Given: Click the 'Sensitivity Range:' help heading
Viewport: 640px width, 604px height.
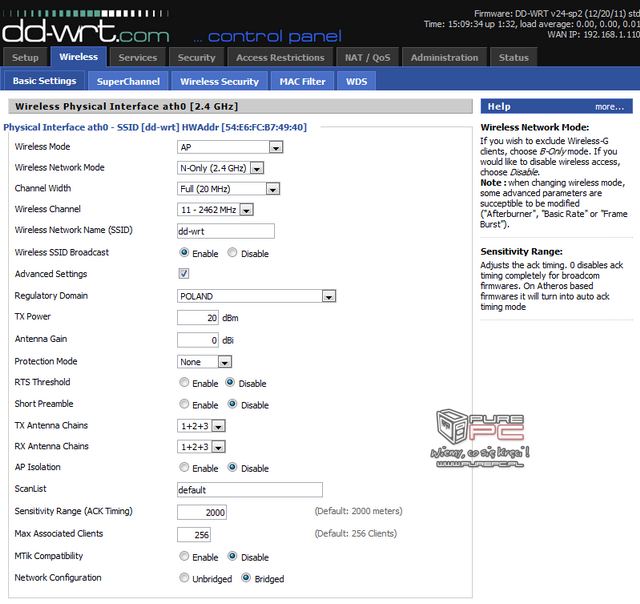Looking at the screenshot, I should [x=521, y=251].
